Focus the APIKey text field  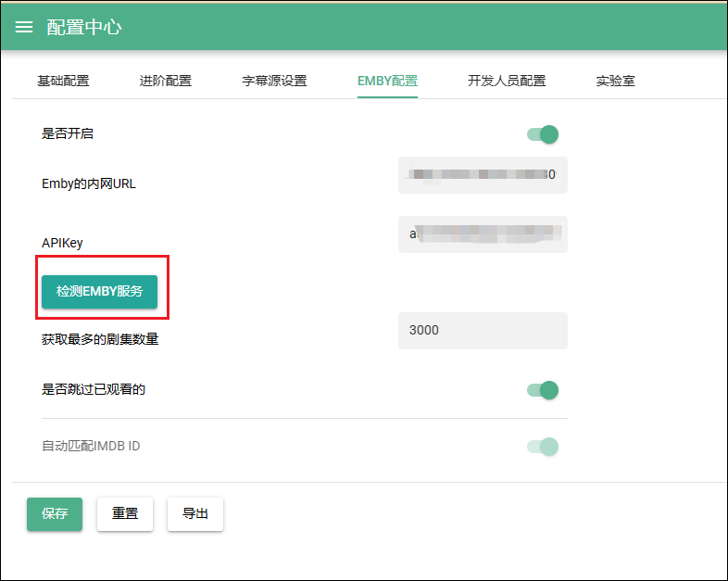(x=482, y=234)
